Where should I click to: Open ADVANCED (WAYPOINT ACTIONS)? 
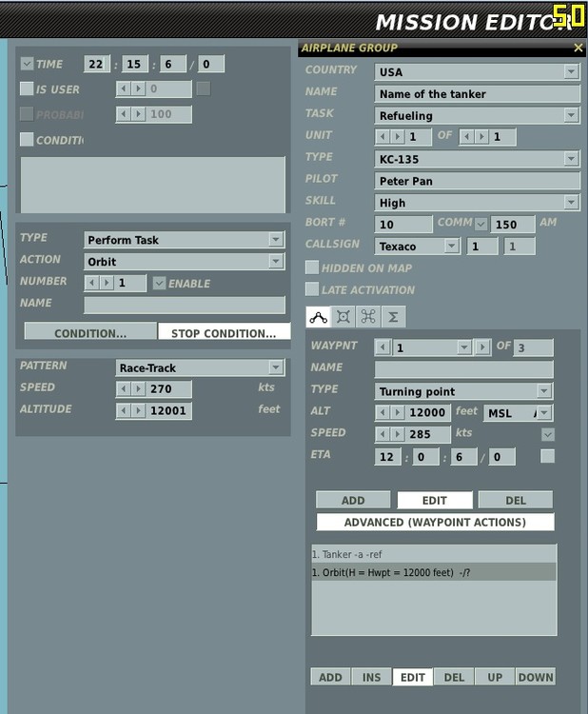435,522
